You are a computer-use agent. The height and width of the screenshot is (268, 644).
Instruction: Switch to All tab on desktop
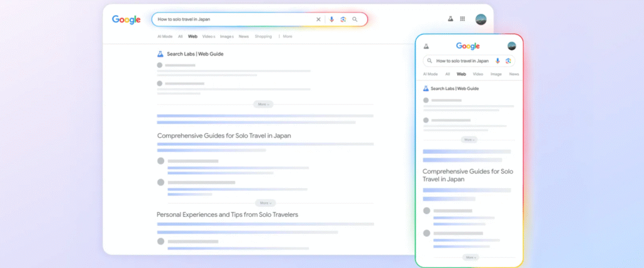point(180,36)
